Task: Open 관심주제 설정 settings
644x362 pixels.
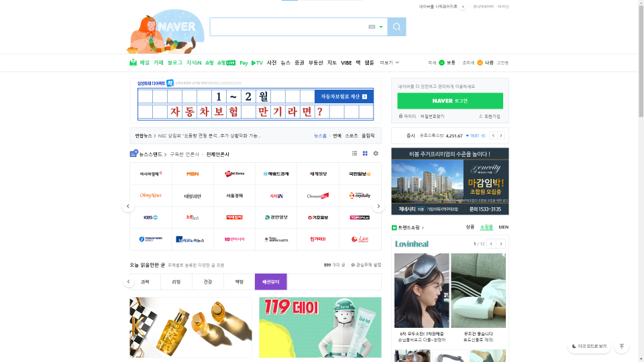Action: point(366,265)
